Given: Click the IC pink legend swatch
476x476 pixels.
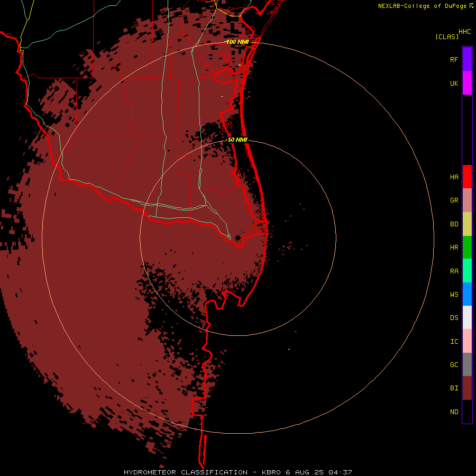Looking at the screenshot, I should click(x=467, y=341).
